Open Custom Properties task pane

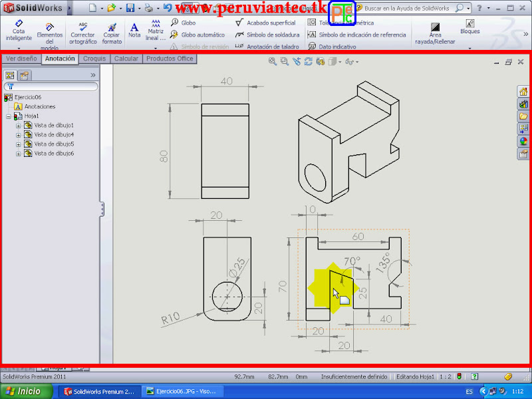pos(523,154)
